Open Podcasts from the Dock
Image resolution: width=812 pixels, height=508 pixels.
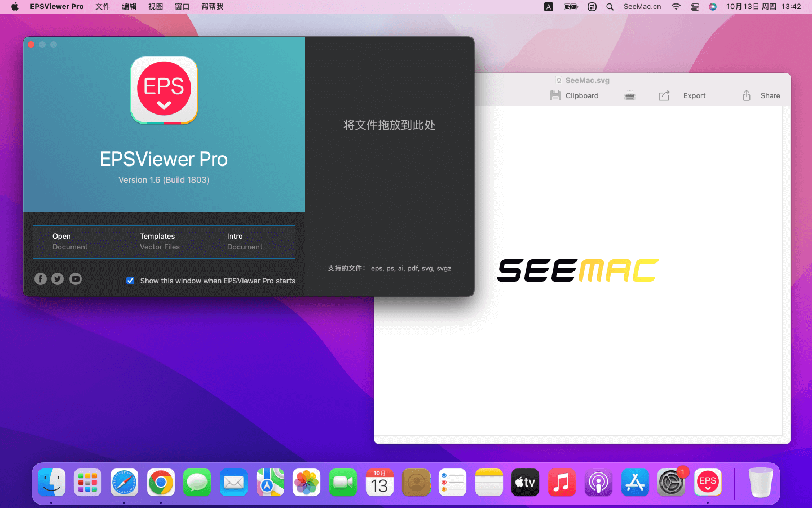(x=598, y=483)
